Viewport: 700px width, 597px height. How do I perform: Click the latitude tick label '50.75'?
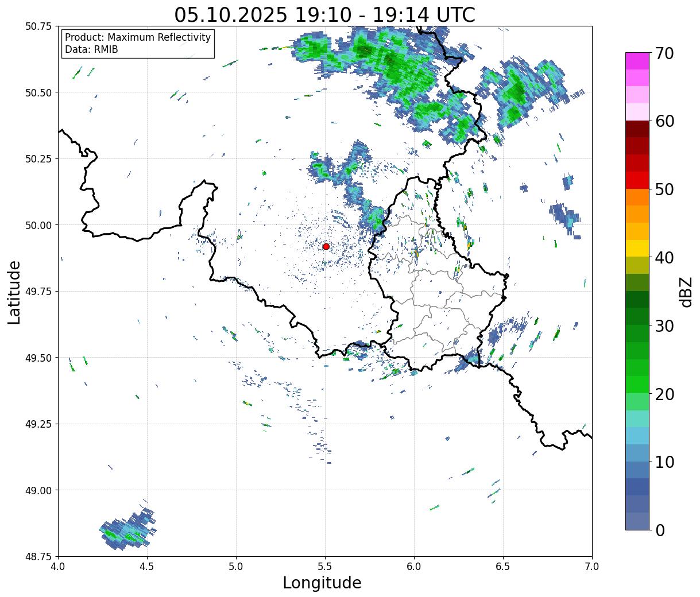point(38,26)
